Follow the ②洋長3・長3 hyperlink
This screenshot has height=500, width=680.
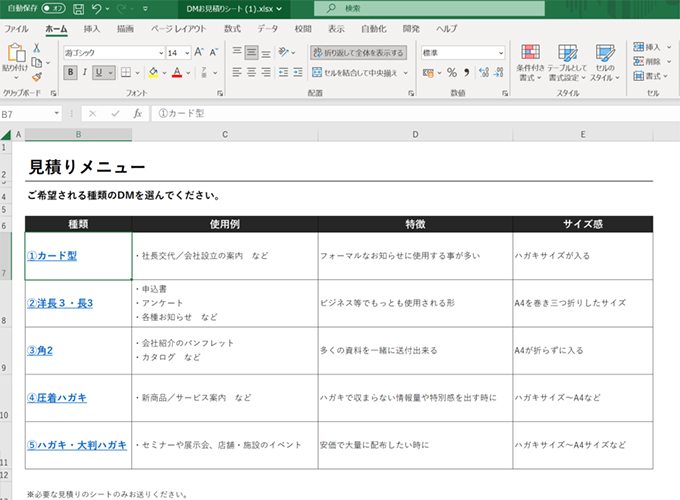click(x=60, y=303)
